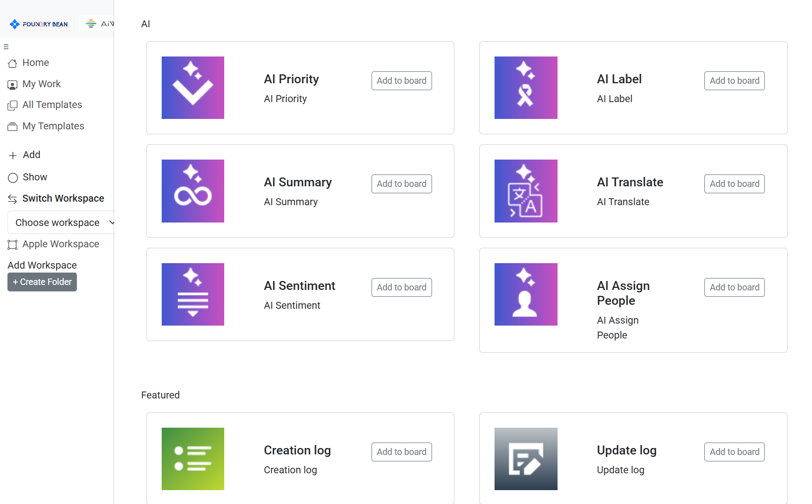Add AI Translate to board
The image size is (812, 504).
pyautogui.click(x=734, y=184)
